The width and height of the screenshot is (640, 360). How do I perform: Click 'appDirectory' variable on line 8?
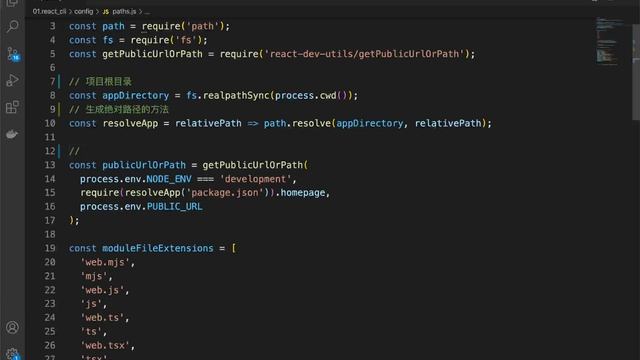(x=136, y=96)
